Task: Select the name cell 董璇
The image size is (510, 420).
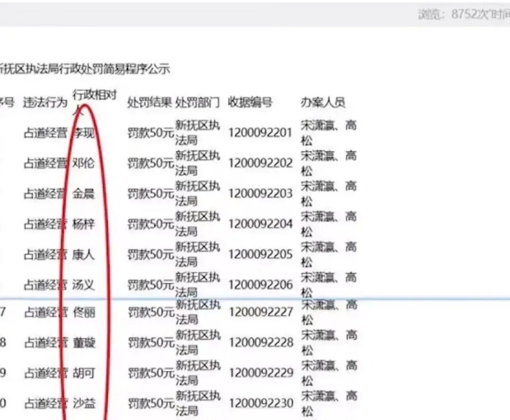Action: 84,343
